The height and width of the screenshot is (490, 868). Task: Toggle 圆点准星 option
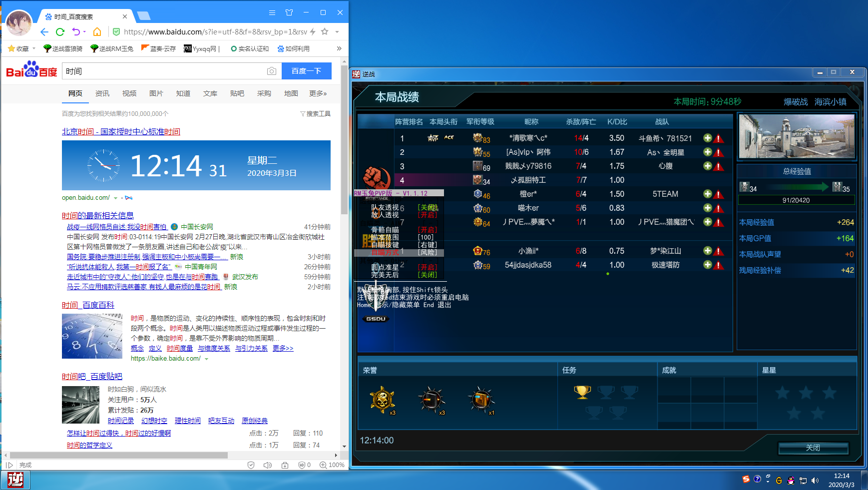pos(404,267)
